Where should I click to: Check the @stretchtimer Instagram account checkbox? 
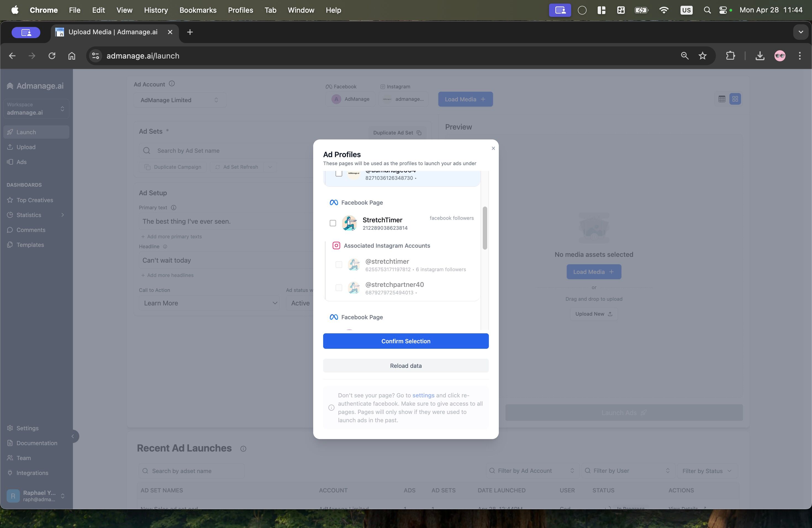[338, 265]
